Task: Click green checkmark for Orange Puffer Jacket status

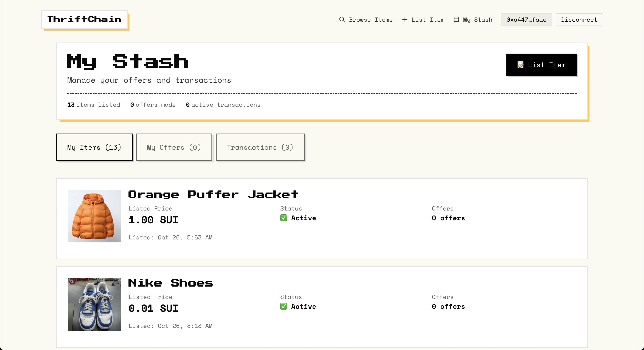Action: click(283, 218)
